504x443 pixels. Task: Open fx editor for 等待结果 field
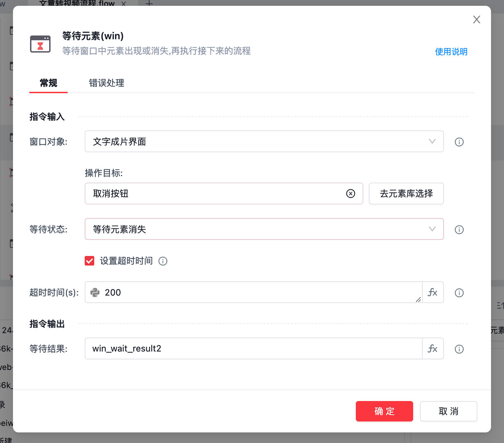point(433,348)
